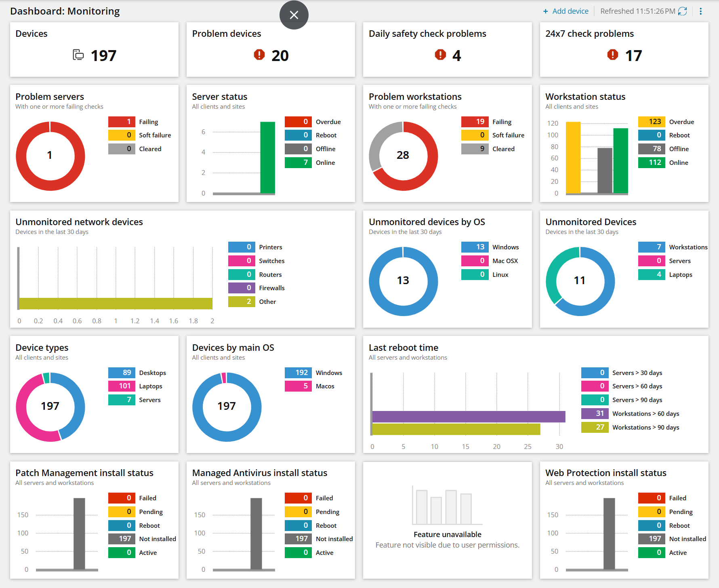The height and width of the screenshot is (588, 719).
Task: Click the Firewalls legend entry
Action: click(256, 288)
